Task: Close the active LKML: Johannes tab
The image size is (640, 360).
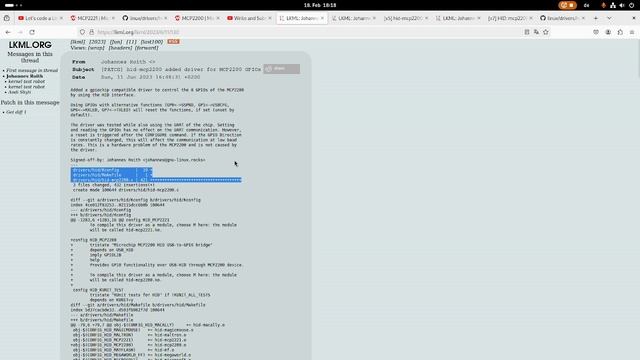Action: click(322, 18)
